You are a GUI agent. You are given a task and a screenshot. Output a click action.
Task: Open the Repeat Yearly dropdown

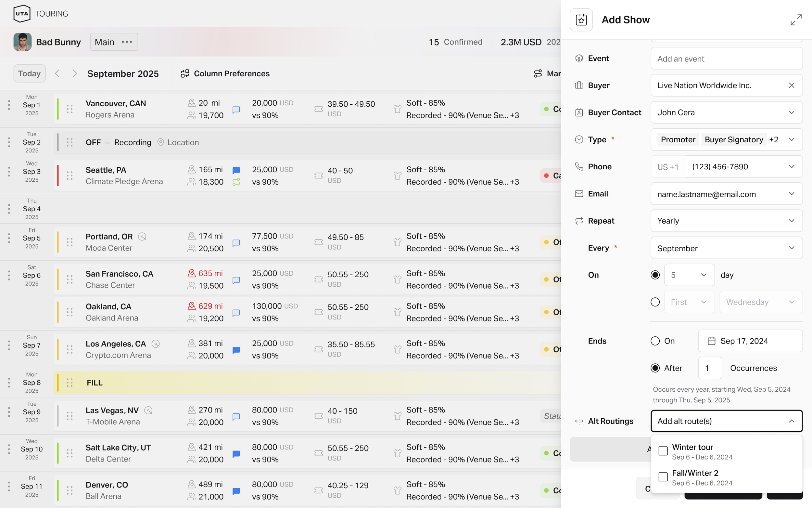click(726, 221)
